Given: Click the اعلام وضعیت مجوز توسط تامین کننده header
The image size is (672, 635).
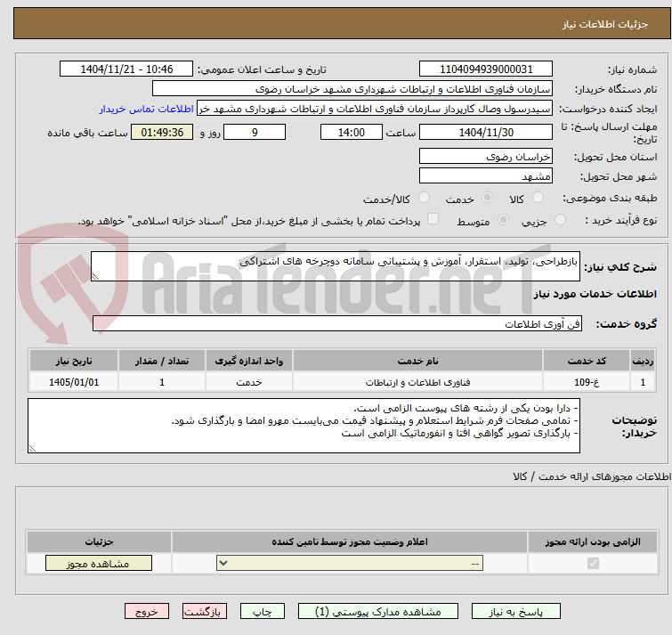Looking at the screenshot, I should point(350,542).
